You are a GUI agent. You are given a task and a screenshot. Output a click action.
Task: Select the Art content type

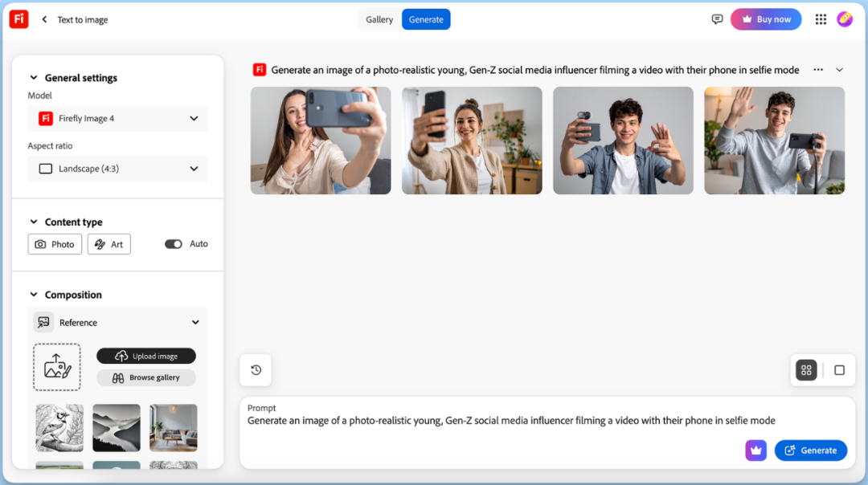pyautogui.click(x=108, y=243)
